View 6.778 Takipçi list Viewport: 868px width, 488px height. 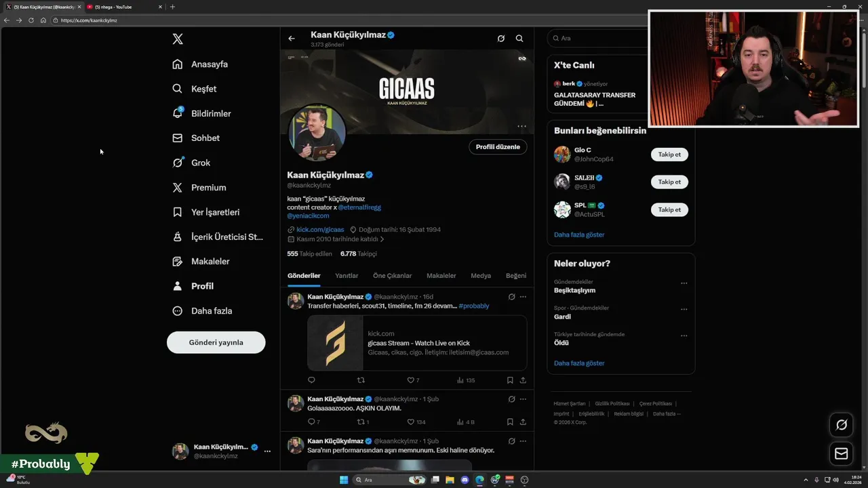tap(358, 253)
